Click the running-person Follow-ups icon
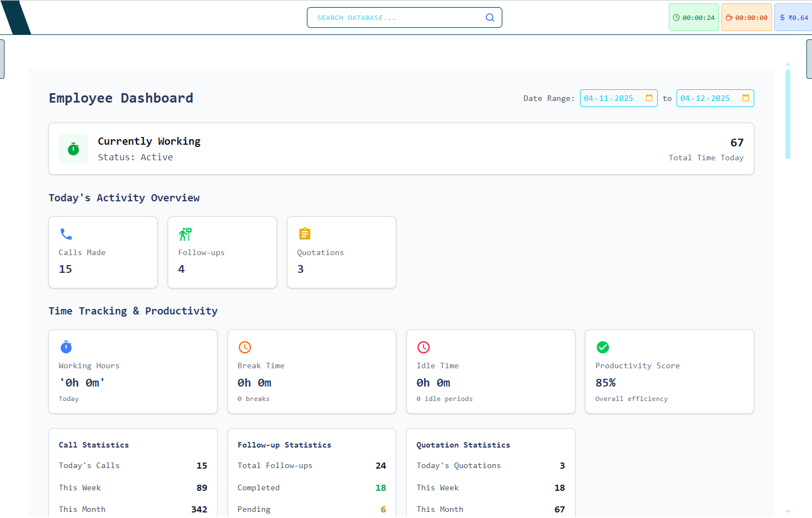This screenshot has height=518, width=812. (185, 234)
